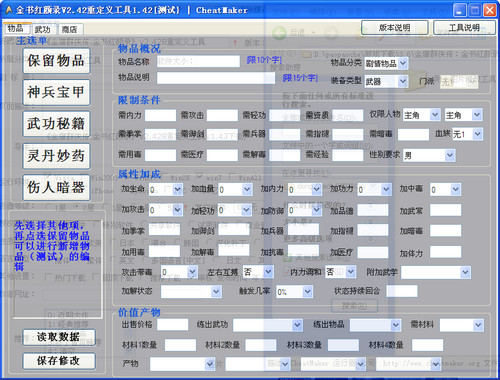Image resolution: width=500 pixels, height=380 pixels.
Task: Open the 加功力 dropdown
Action: pos(374,190)
